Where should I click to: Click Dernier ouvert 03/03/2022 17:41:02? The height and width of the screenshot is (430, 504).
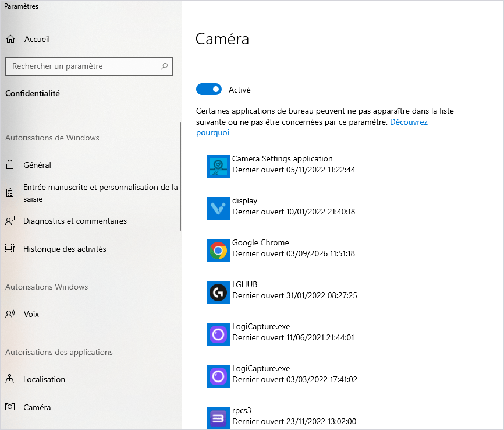pyautogui.click(x=294, y=379)
